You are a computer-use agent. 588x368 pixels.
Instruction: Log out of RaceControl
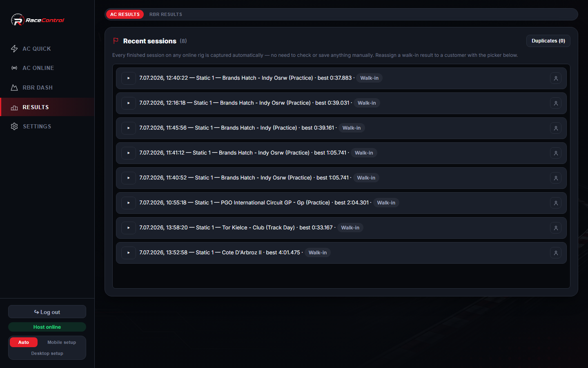coord(47,312)
